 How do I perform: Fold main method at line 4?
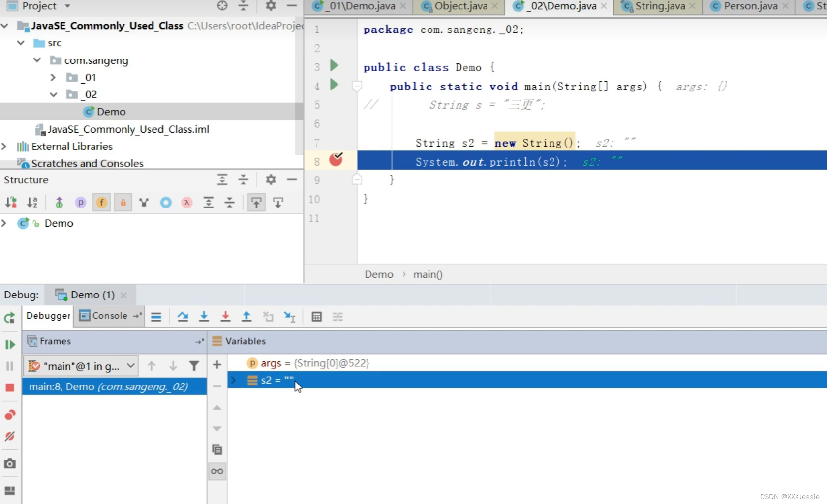pos(357,87)
